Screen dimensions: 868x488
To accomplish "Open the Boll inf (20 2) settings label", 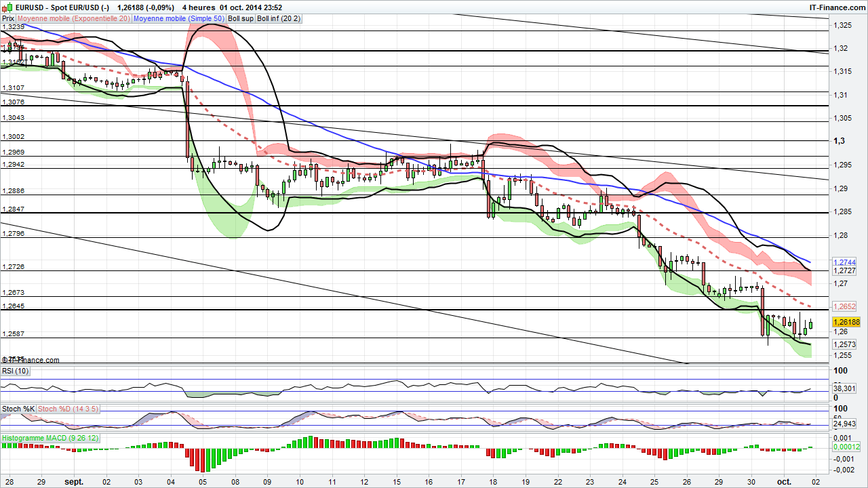I will [279, 18].
